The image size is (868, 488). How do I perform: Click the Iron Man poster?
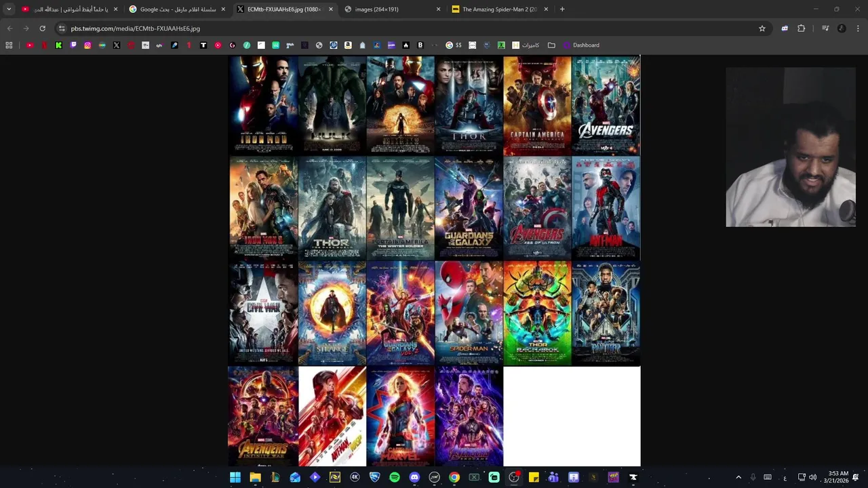263,105
